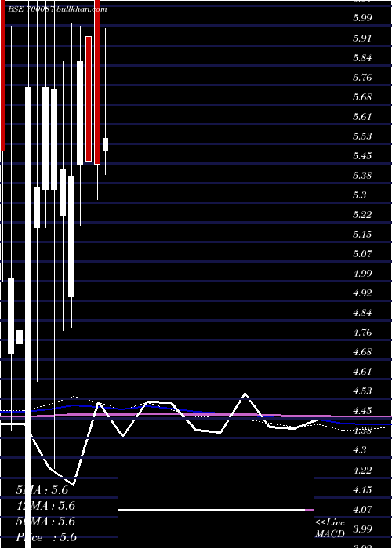Click the 3.99 price axis label
Screen dimensions: 392x549
point(362,528)
